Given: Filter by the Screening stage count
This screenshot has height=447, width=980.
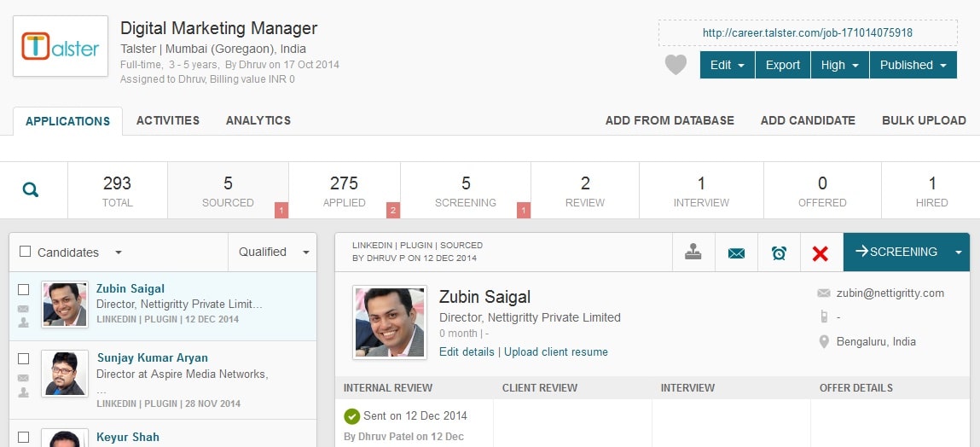Looking at the screenshot, I should tap(466, 190).
